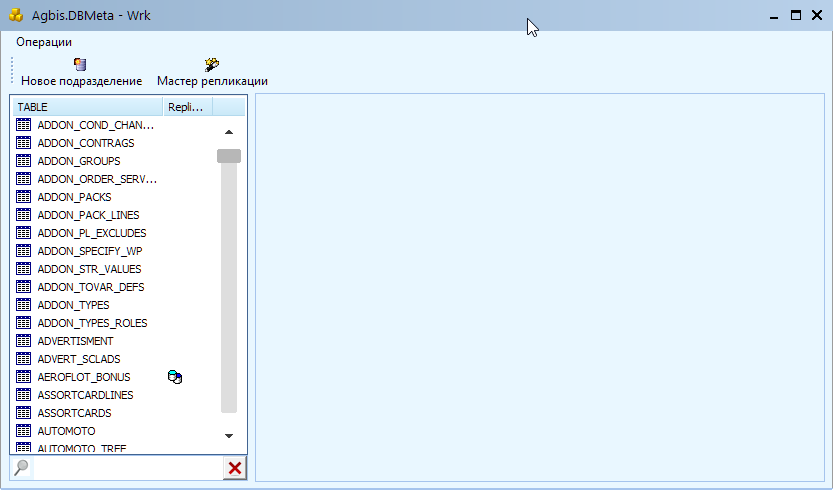Select the ADDON_SPECIFY_WP table name
Viewport: 833px width, 490px height.
click(90, 251)
